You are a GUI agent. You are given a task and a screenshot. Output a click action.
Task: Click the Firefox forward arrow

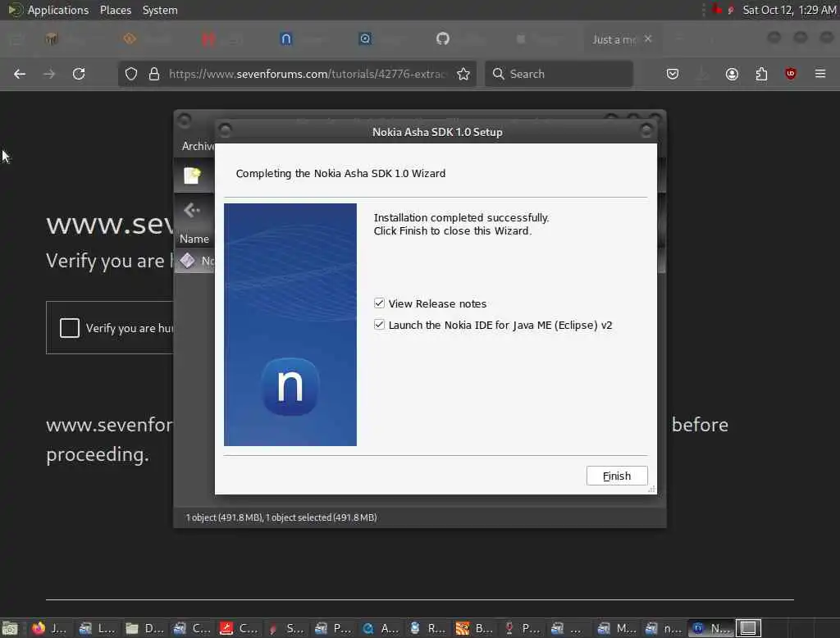[x=49, y=74]
